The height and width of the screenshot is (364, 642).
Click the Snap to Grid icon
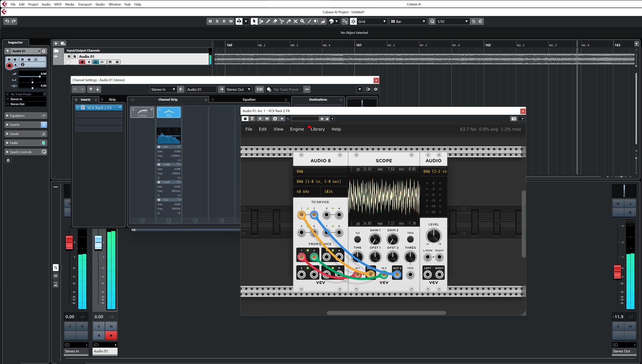pyautogui.click(x=354, y=21)
